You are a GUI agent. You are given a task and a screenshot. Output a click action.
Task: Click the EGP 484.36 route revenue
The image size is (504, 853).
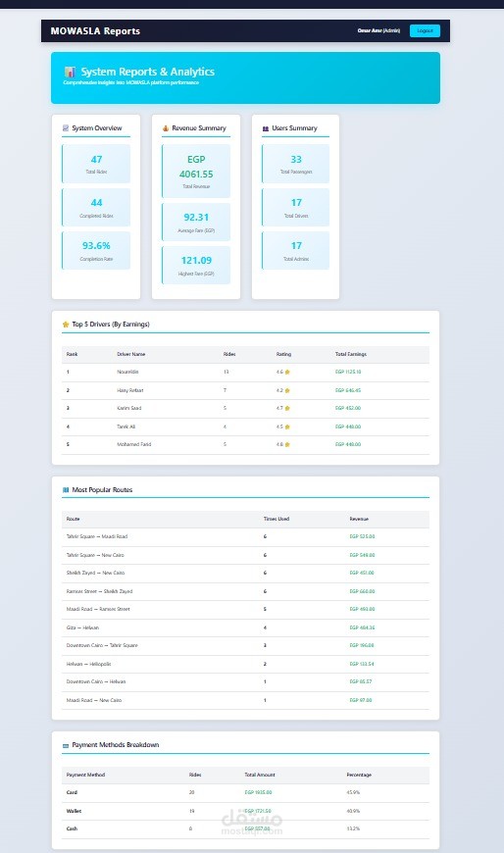pyautogui.click(x=363, y=627)
